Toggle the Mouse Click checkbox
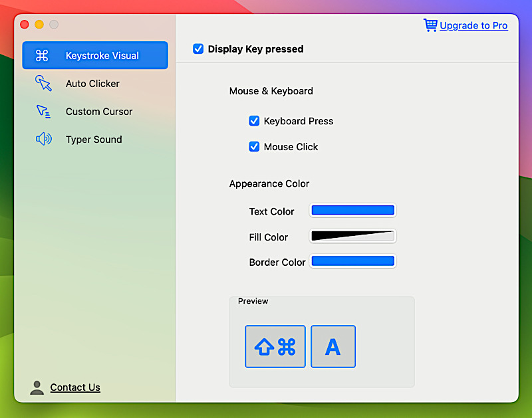532x418 pixels. coord(254,147)
